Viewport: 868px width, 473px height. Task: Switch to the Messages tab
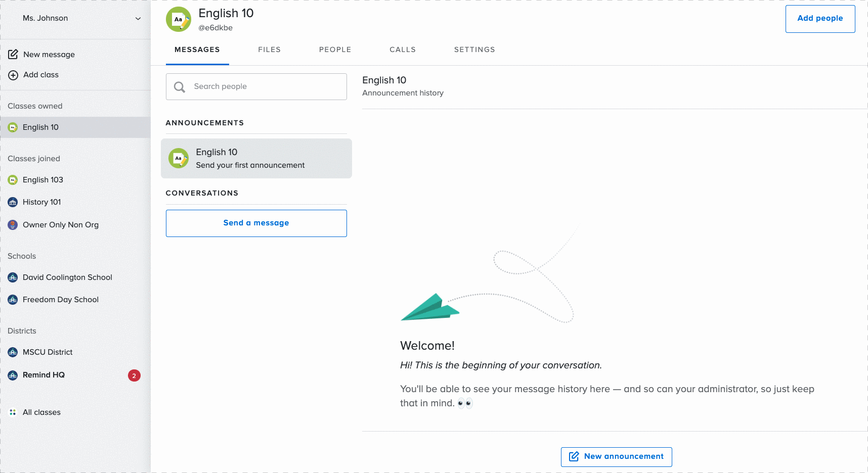coord(197,50)
